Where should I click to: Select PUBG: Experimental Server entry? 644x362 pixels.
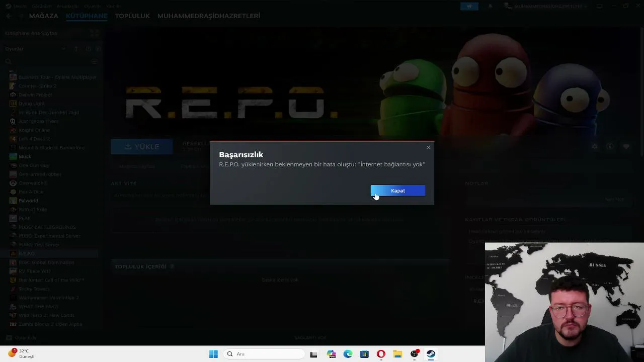pyautogui.click(x=45, y=236)
